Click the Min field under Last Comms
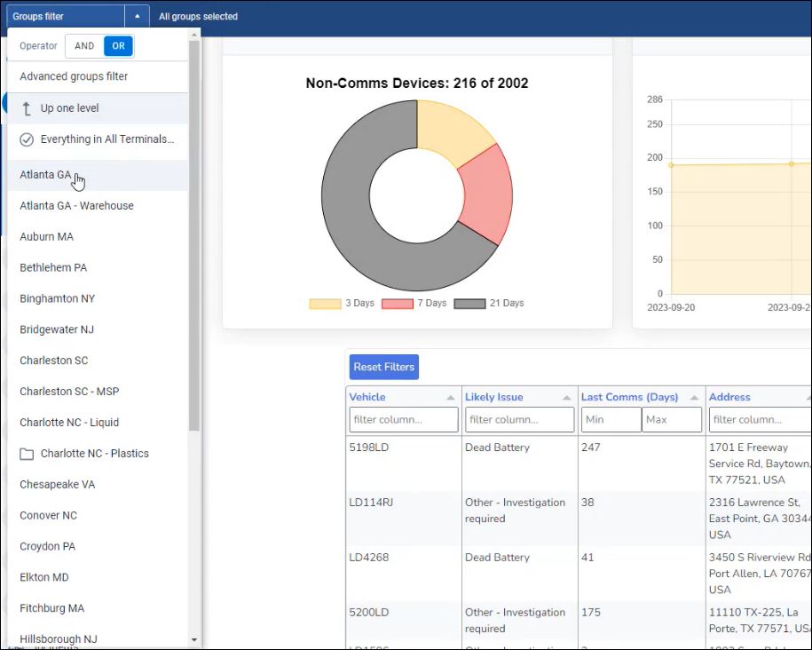 point(611,419)
